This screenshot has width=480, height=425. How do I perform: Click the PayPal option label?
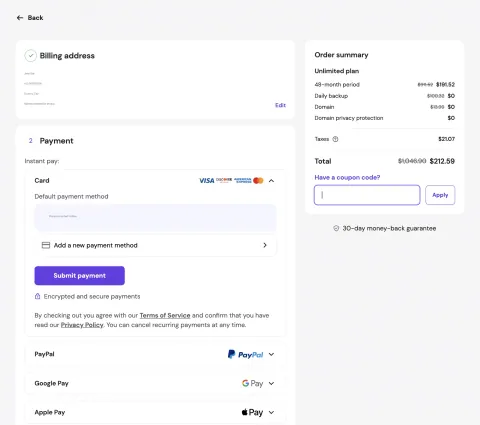point(44,354)
